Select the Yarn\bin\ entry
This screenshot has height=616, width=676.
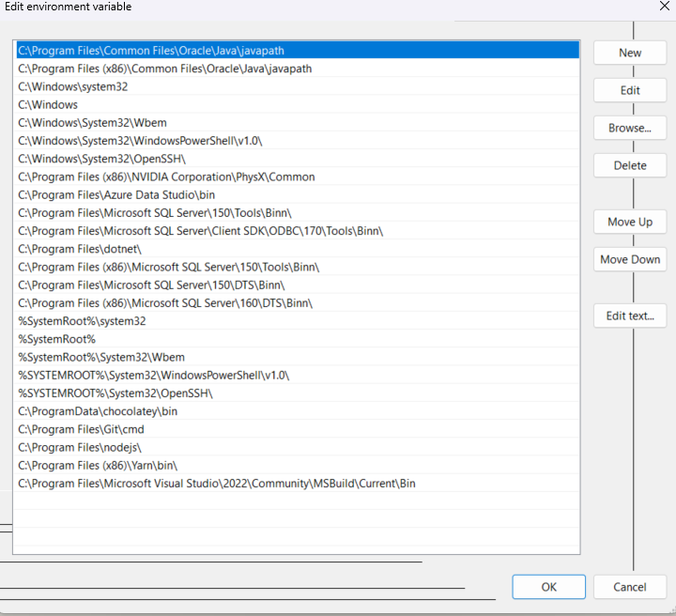coord(298,466)
